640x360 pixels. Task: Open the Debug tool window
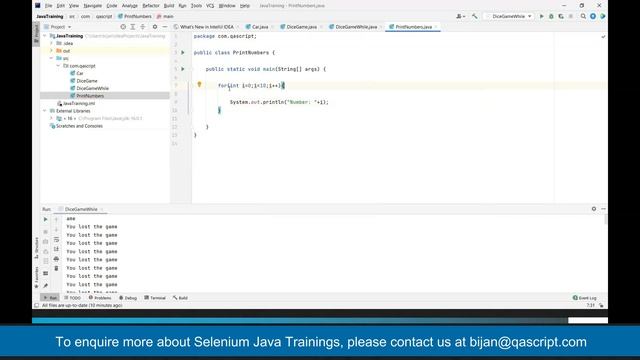(128, 298)
